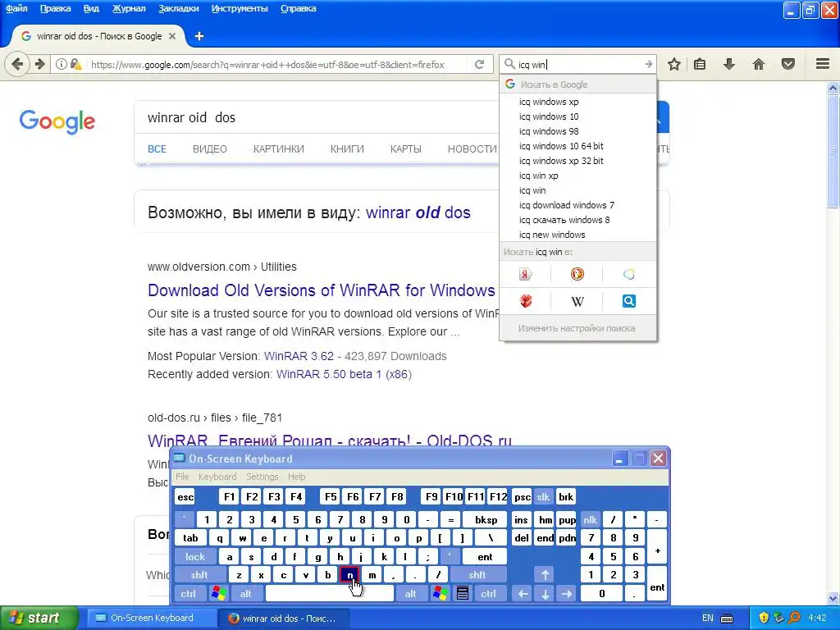Click the security shield tray icon
This screenshot has width=840, height=630.
pyautogui.click(x=764, y=619)
